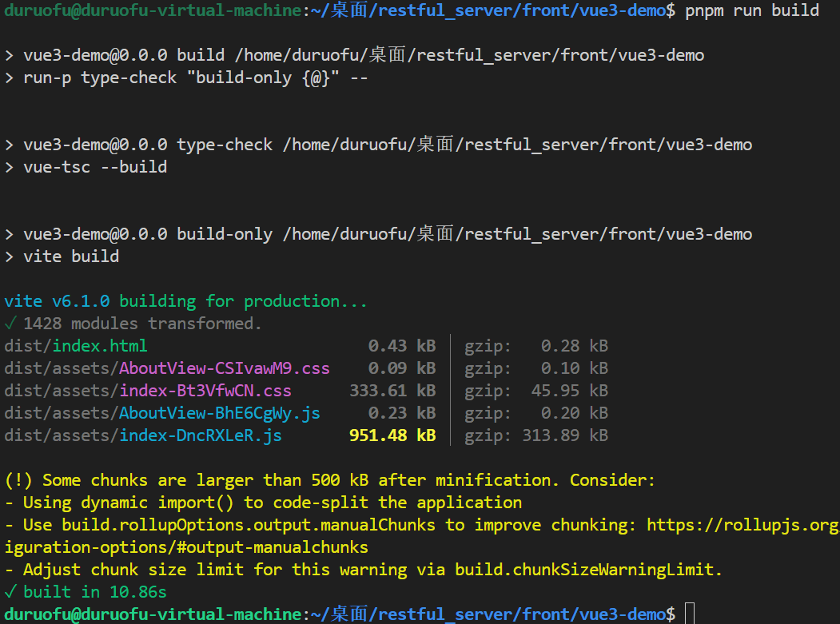840x624 pixels.
Task: Click the 333.61 kB size of index CSS
Action: tap(392, 391)
